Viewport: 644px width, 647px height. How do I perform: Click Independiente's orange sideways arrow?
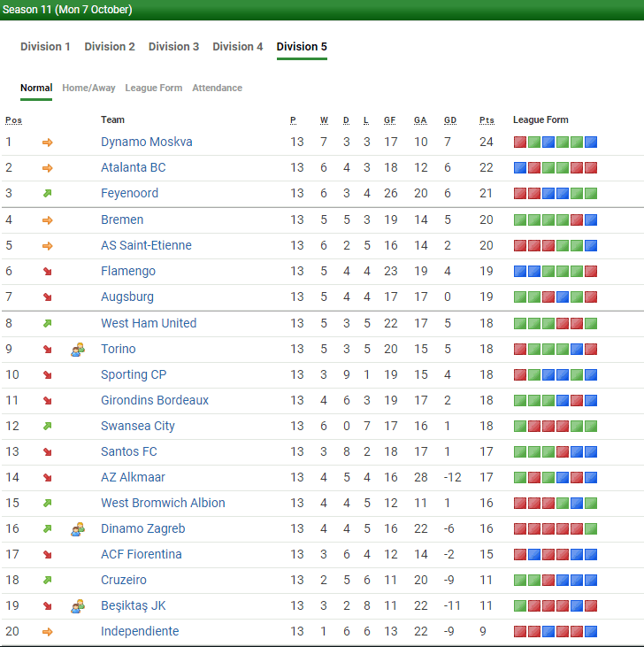click(x=48, y=632)
